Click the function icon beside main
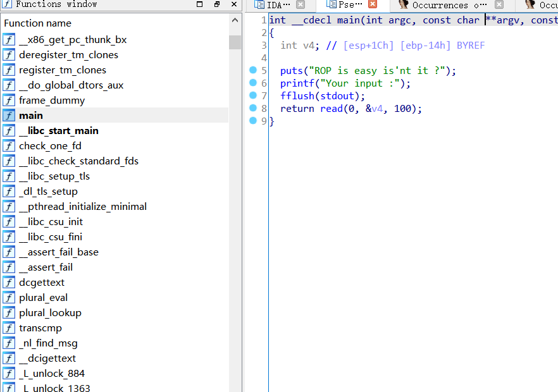 click(x=9, y=116)
